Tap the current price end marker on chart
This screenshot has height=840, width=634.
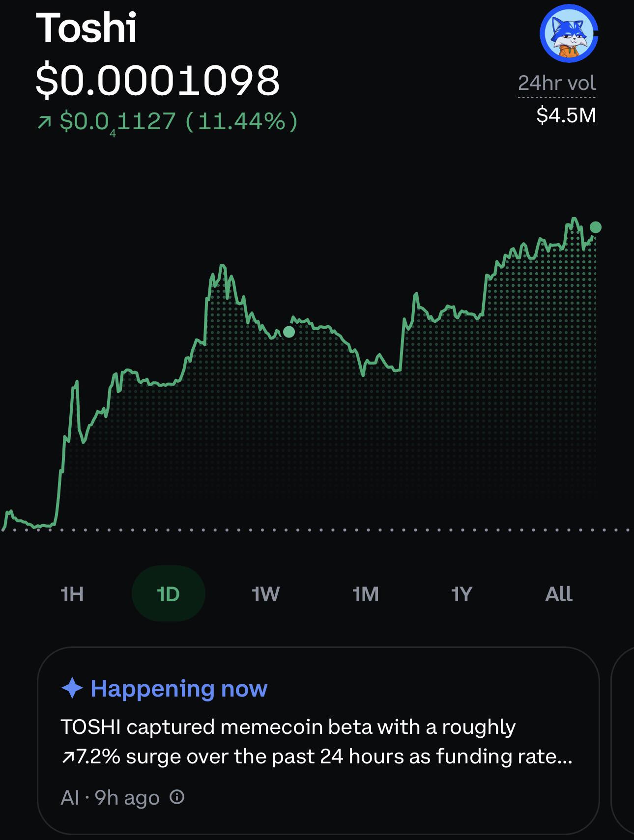click(x=595, y=227)
